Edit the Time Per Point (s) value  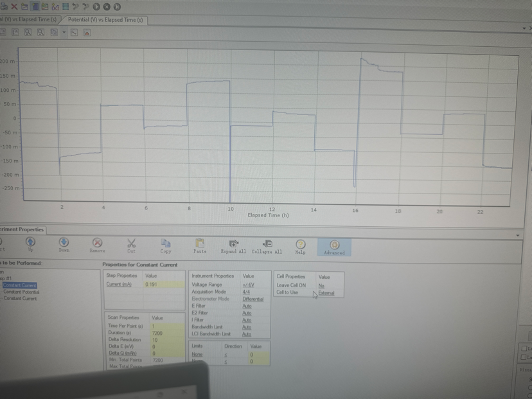click(166, 326)
